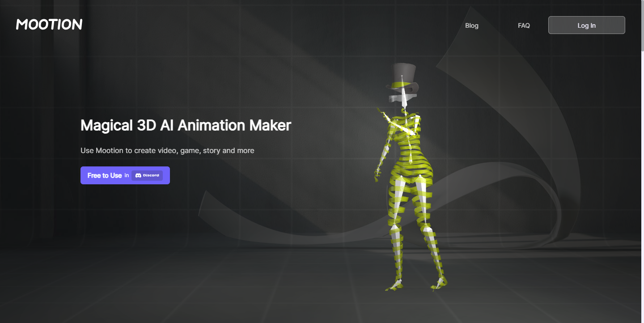Click the "Use Mootion to create video" subtitle

coord(167,151)
